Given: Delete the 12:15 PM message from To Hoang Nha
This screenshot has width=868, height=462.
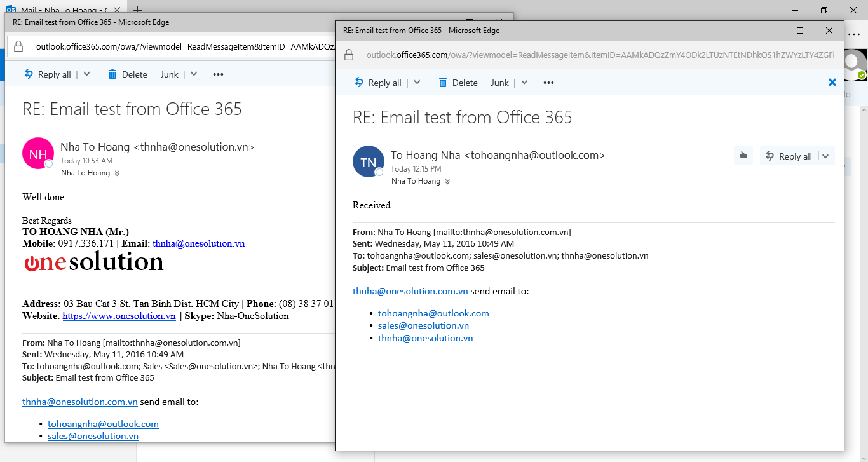Looking at the screenshot, I should [x=458, y=83].
